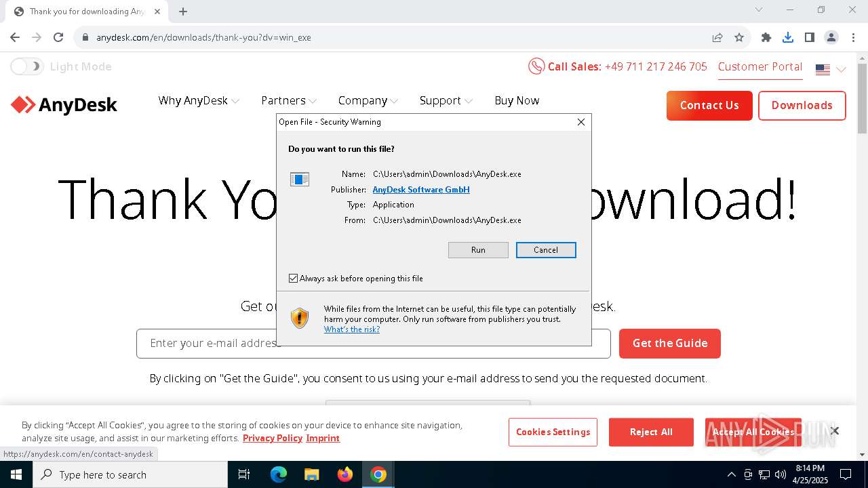868x488 pixels.
Task: Expand the Support menu
Action: click(446, 100)
